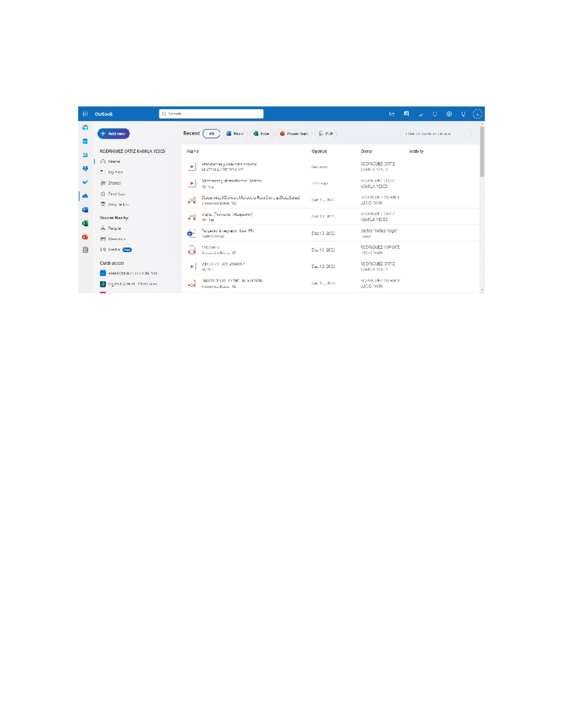Select the All filter pill

click(211, 133)
